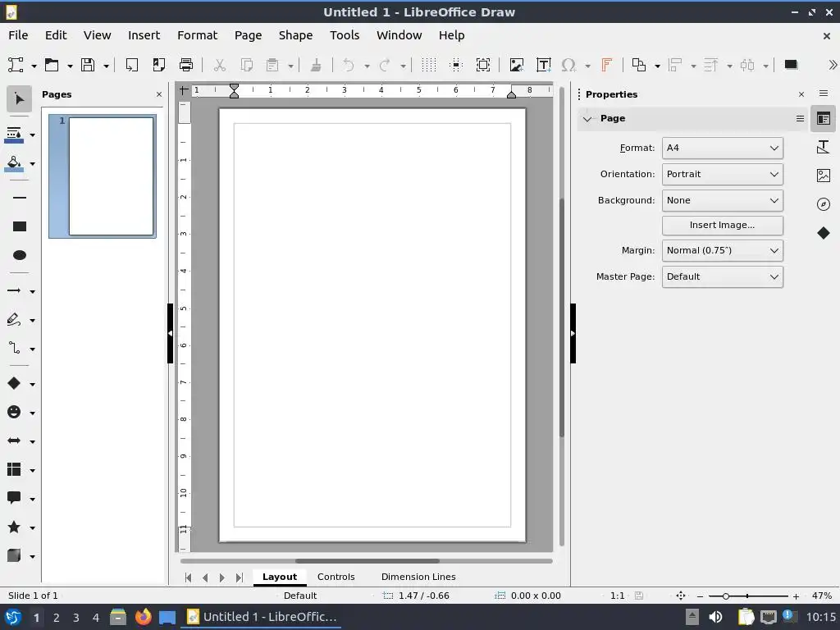Viewport: 840px width, 630px height.
Task: Switch to the Dimension Lines layer tab
Action: (x=418, y=577)
